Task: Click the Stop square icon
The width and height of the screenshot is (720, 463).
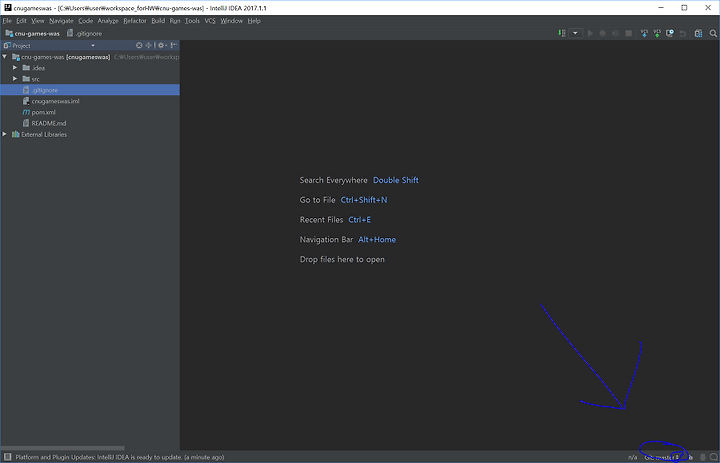Action: coord(629,33)
